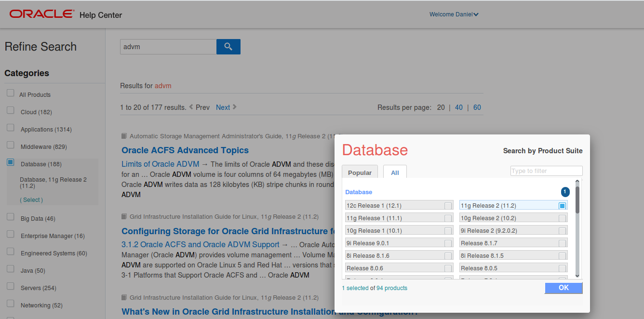Open the What's New in Oracle Grid Infrastructure result
Screen dimensions: 644x319
click(228, 312)
